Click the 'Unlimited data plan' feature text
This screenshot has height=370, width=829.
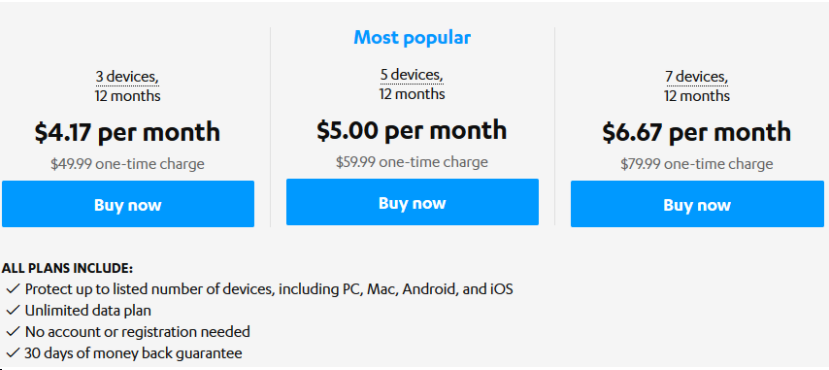[x=88, y=311]
